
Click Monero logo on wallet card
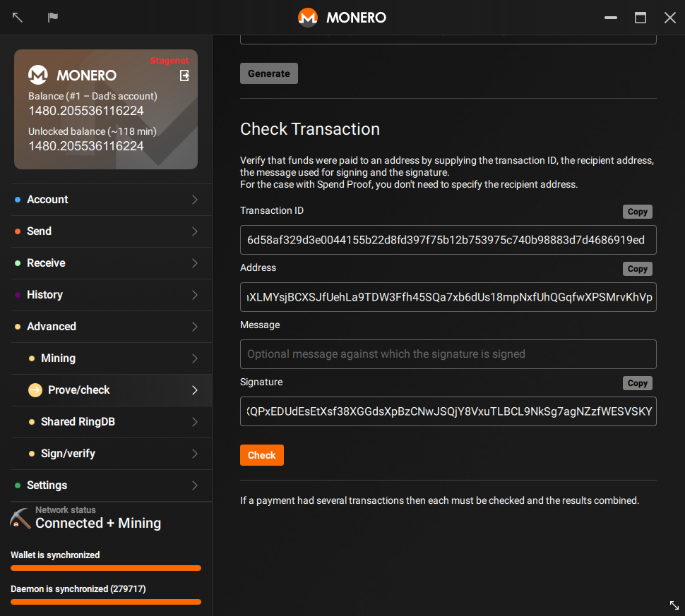click(x=37, y=75)
